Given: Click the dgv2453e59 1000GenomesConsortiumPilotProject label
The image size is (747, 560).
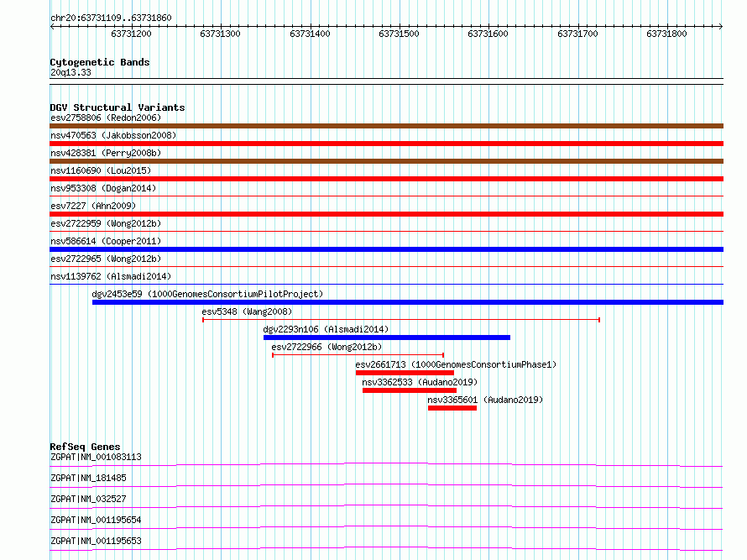Looking at the screenshot, I should (207, 294).
